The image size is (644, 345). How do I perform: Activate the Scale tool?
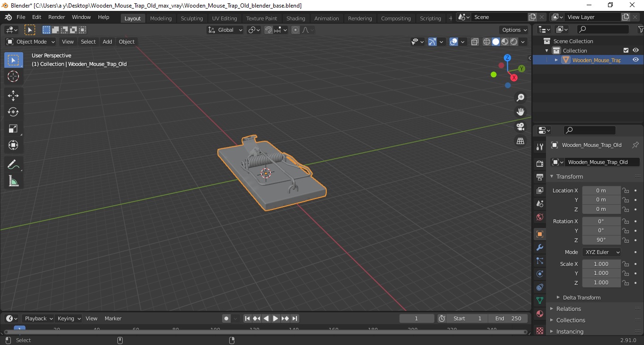point(13,128)
